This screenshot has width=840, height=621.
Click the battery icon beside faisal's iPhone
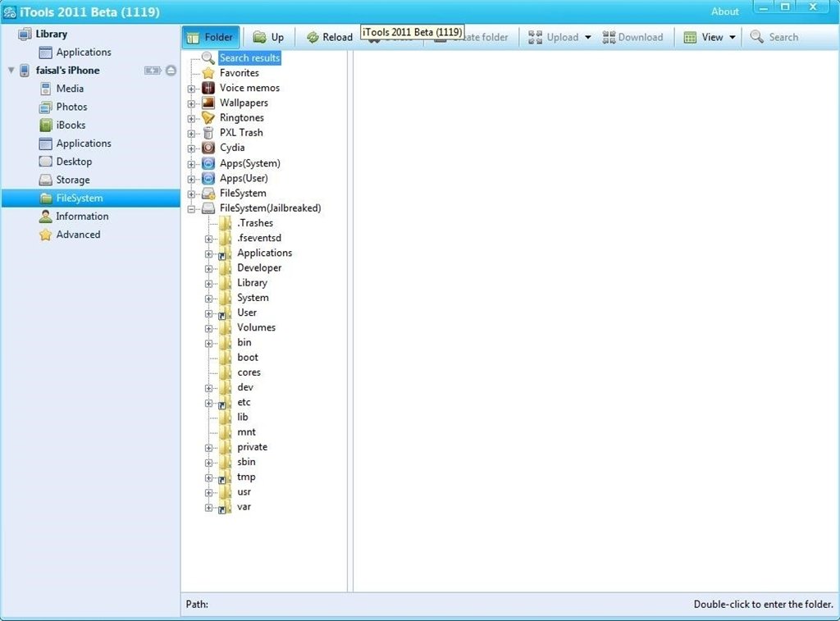[x=152, y=71]
